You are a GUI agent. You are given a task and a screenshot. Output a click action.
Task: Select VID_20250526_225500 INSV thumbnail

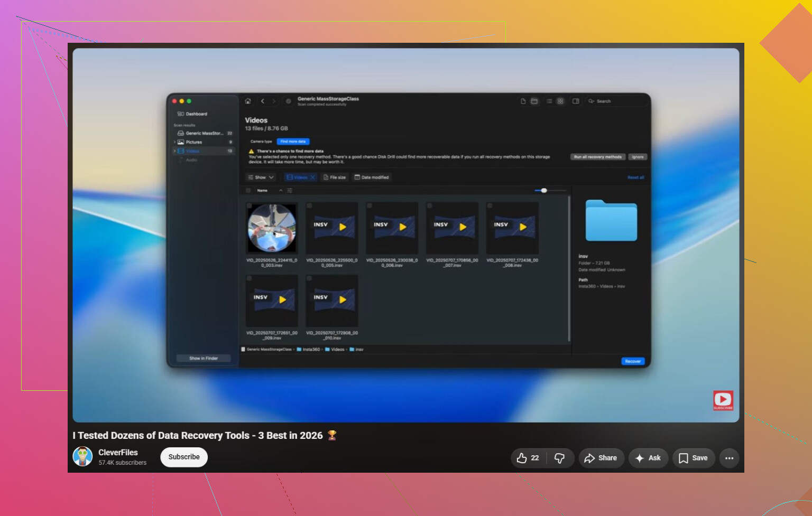332,228
